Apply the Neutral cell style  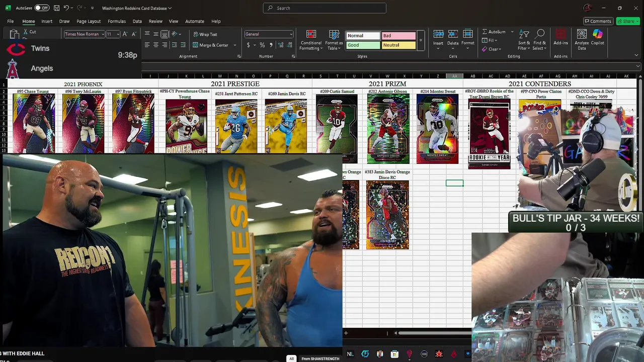pos(398,45)
